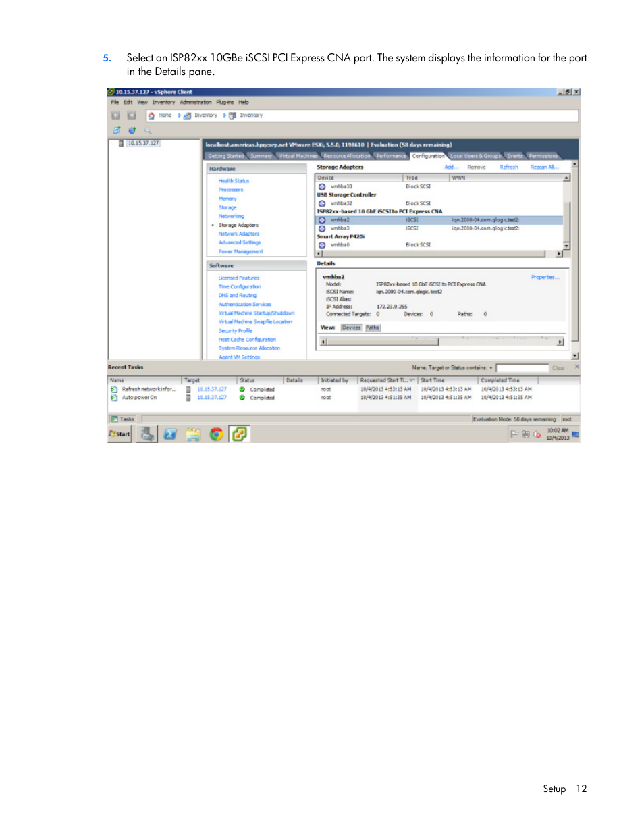Click 10.15.37.127 target for Auto power On
Image resolution: width=644 pixels, height=834 pixels.
(x=212, y=398)
